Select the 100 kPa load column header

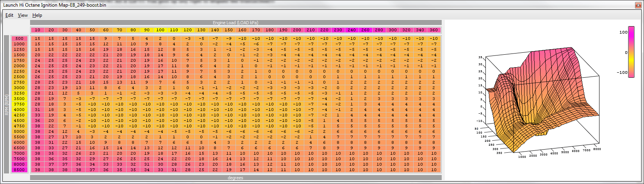click(160, 30)
